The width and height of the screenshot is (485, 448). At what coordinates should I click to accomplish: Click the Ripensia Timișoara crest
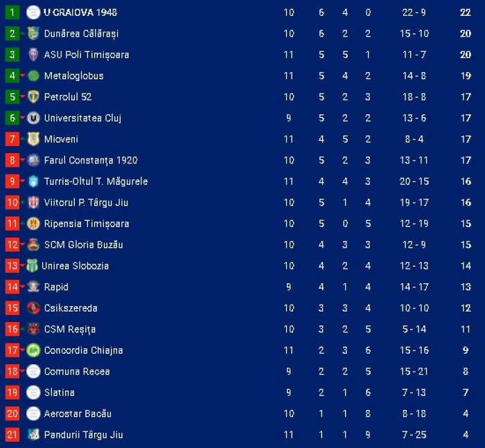[33, 224]
